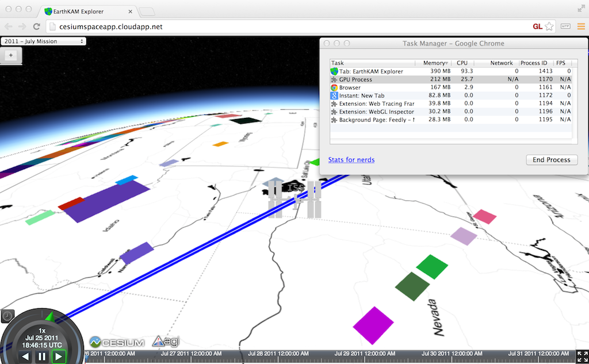Click the AGI logo
Viewport: 589px width, 364px height.
tap(166, 341)
